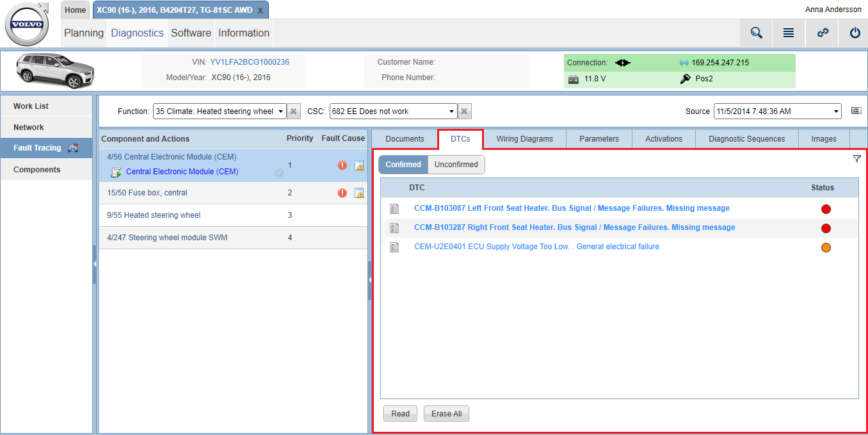This screenshot has width=868, height=435.
Task: Click the chain link icon in header
Action: [x=823, y=33]
